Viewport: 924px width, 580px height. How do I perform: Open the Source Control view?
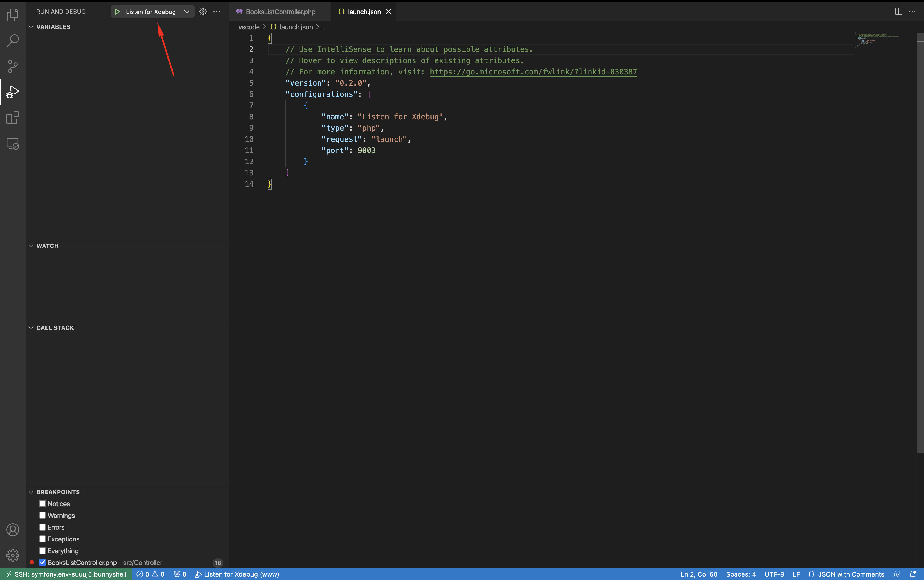click(x=13, y=66)
